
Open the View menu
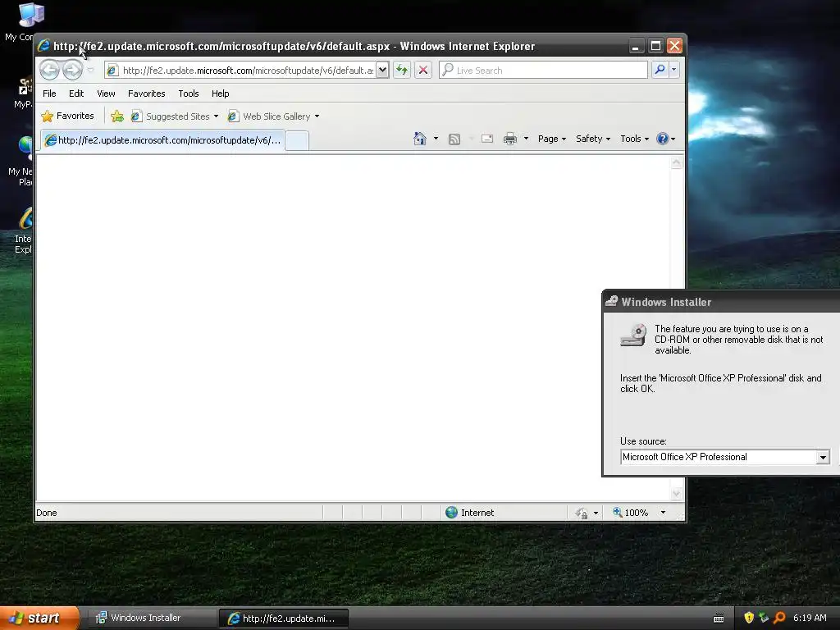[x=106, y=94]
